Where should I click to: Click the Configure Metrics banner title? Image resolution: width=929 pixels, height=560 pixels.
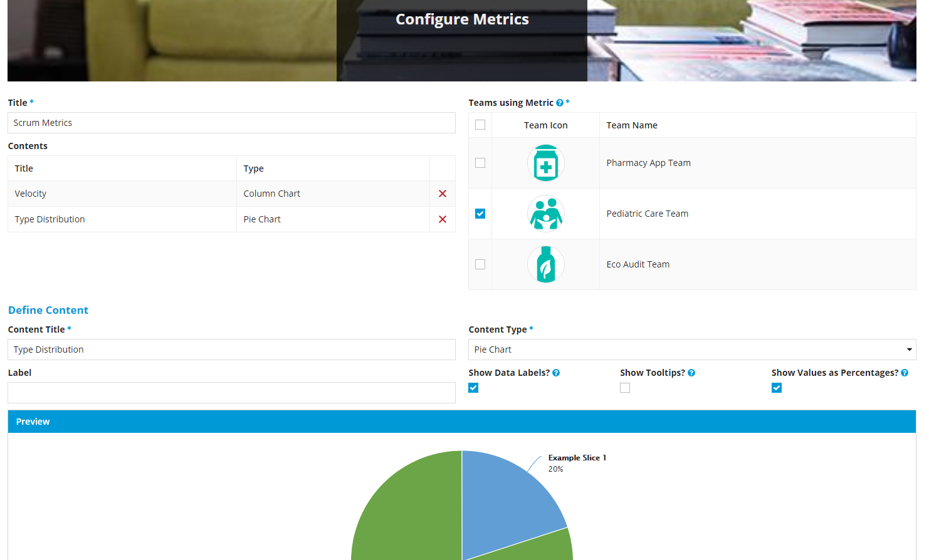pos(462,19)
